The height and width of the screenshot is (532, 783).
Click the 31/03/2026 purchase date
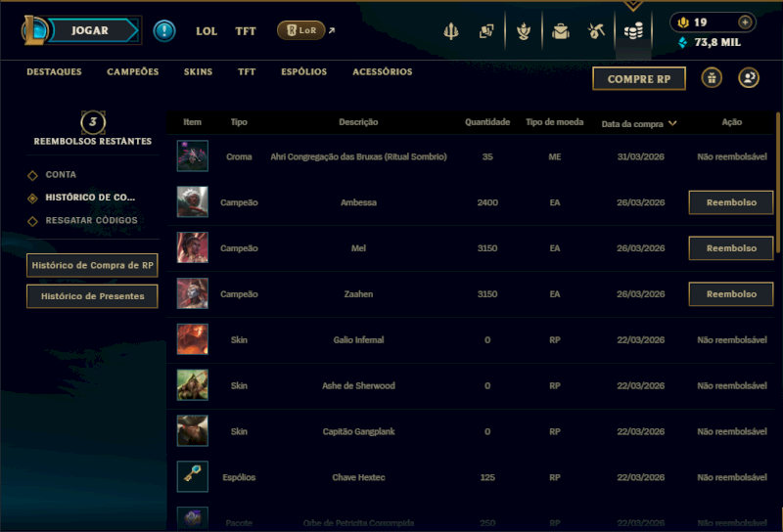[x=641, y=156]
